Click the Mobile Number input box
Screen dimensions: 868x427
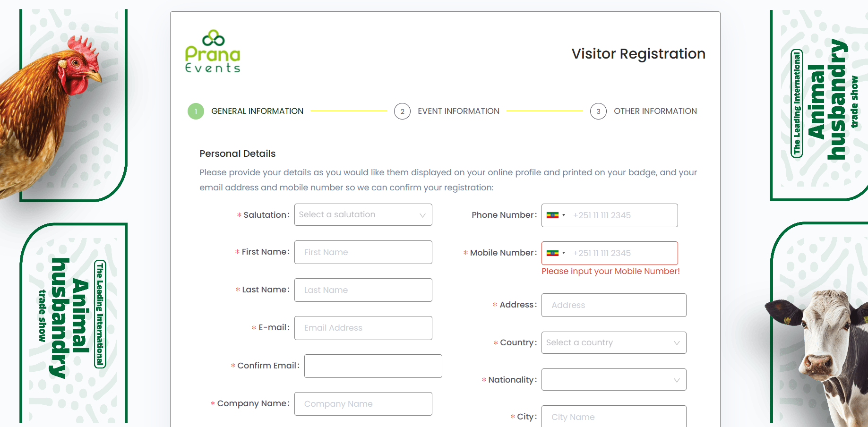pyautogui.click(x=621, y=253)
